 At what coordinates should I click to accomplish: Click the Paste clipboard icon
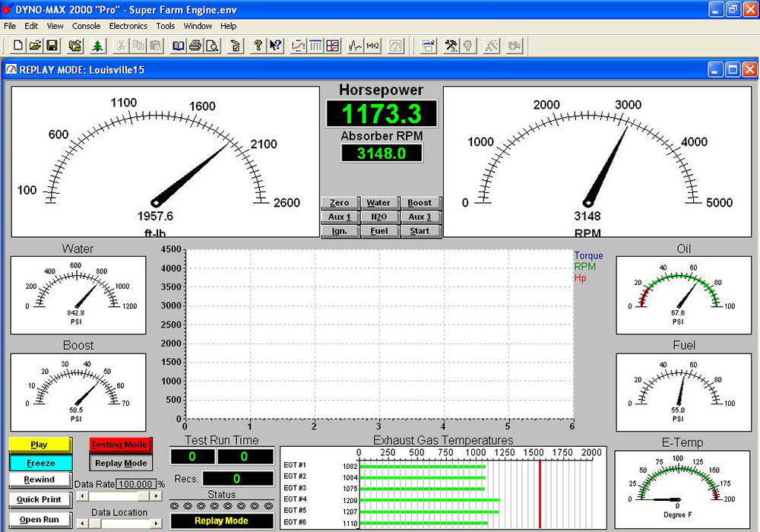click(x=155, y=46)
